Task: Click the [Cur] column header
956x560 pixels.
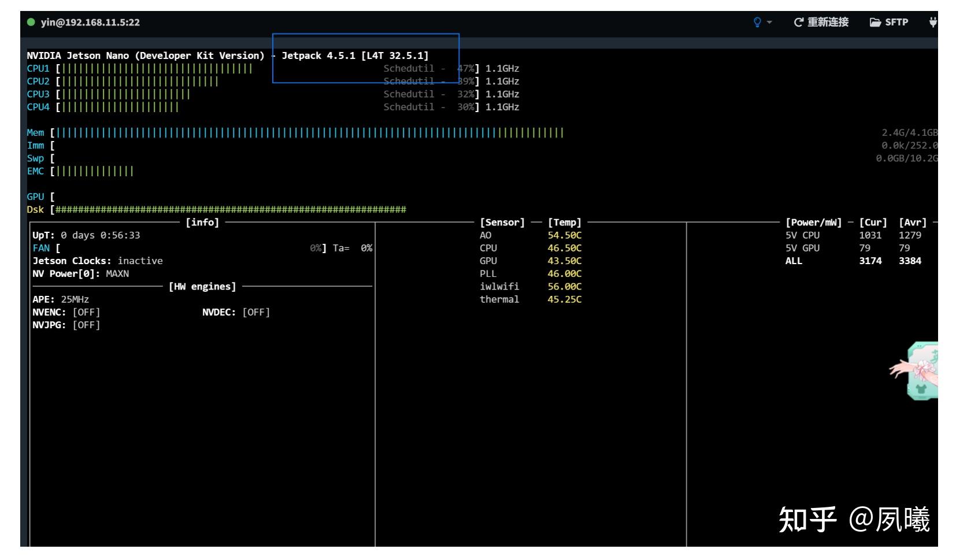Action: click(873, 222)
